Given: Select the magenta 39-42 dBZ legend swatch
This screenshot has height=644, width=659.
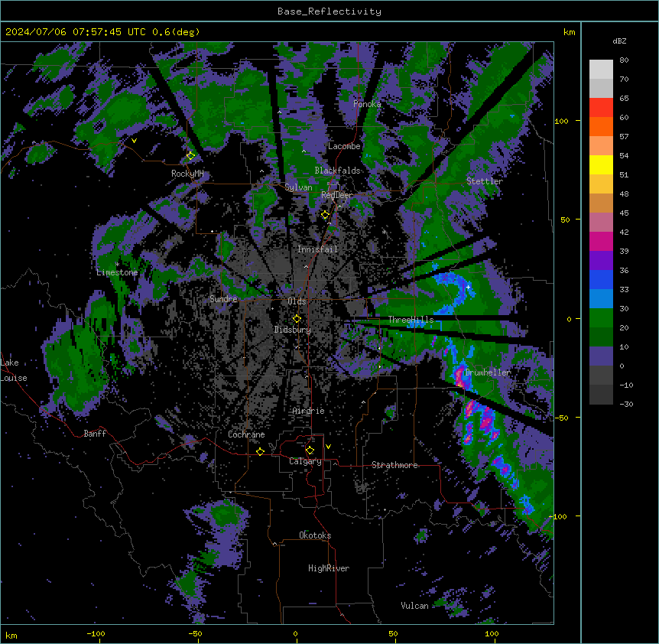Looking at the screenshot, I should (x=601, y=241).
